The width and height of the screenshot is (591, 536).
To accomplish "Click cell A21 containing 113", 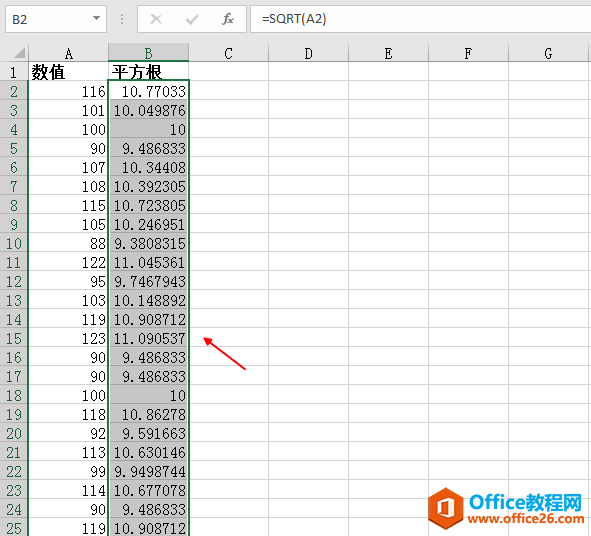I will (x=68, y=452).
